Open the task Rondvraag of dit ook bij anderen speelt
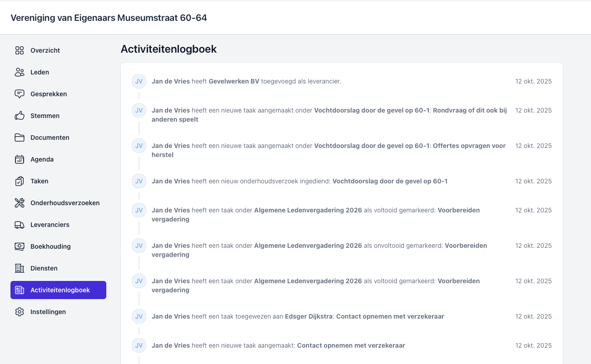 (469, 110)
